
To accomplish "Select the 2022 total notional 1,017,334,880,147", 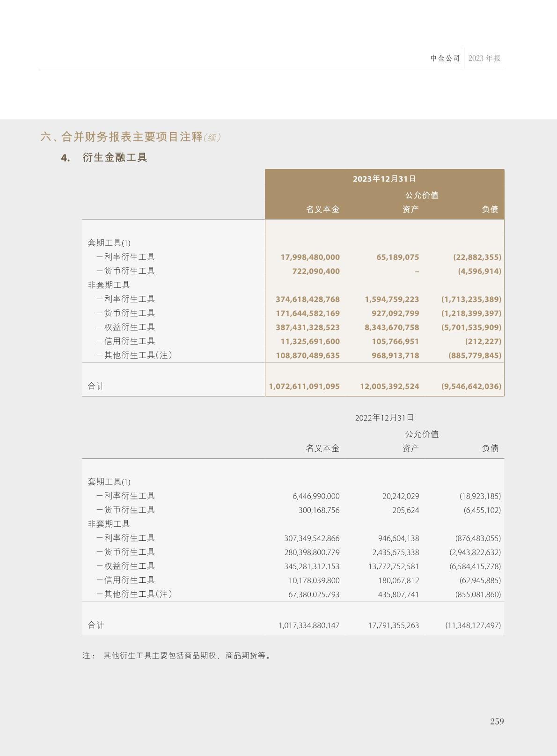I will (x=309, y=625).
